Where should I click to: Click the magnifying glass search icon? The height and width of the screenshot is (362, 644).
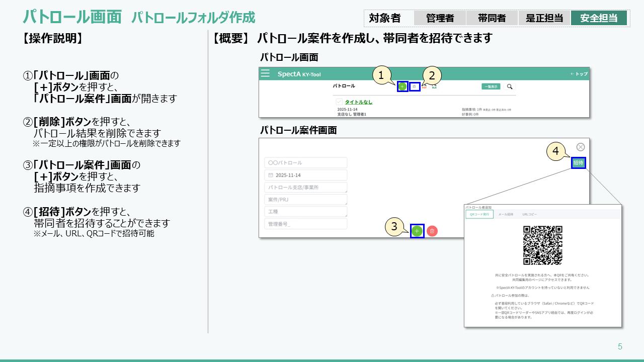510,86
